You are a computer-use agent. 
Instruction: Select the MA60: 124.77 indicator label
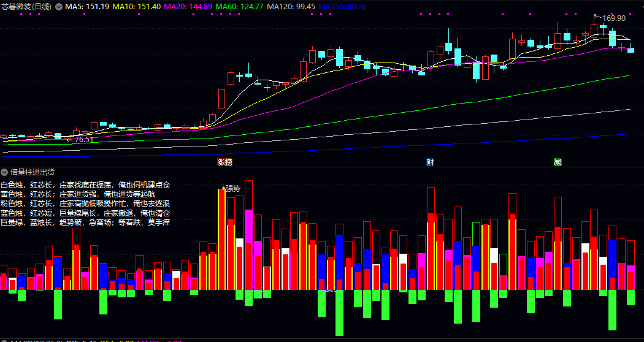(x=239, y=7)
